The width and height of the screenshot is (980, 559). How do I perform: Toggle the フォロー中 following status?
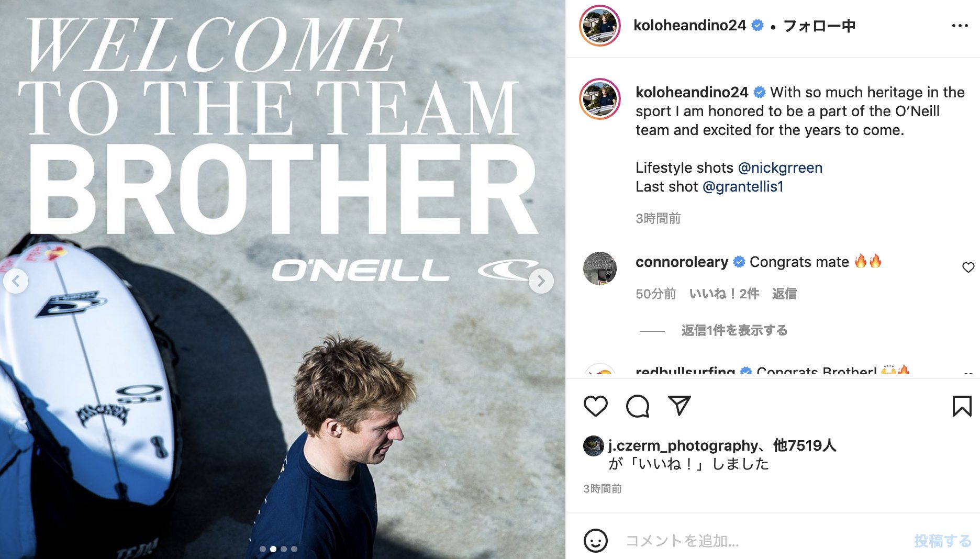point(819,26)
